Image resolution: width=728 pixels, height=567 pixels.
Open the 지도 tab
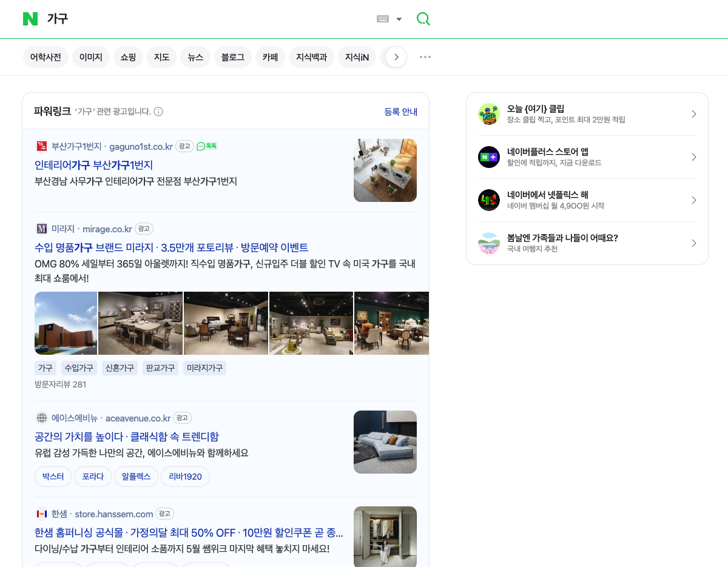pos(161,57)
